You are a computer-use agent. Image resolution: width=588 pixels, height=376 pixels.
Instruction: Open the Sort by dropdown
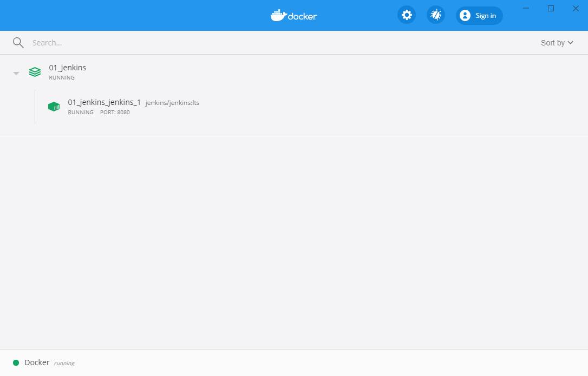click(553, 42)
